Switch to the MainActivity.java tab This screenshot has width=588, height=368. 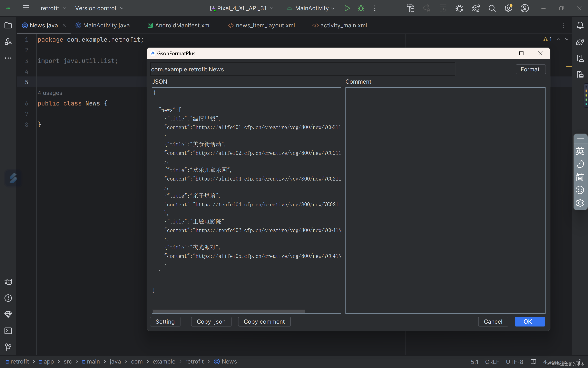[103, 25]
